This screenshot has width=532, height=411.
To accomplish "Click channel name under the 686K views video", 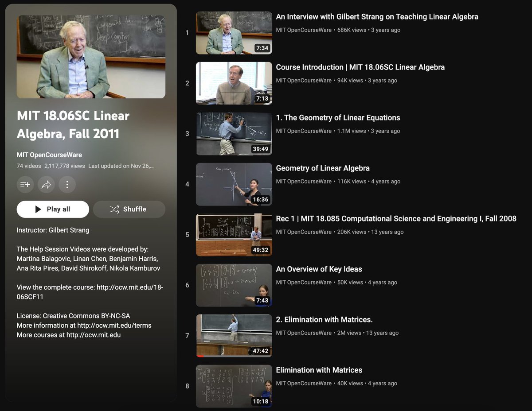I will coord(304,30).
